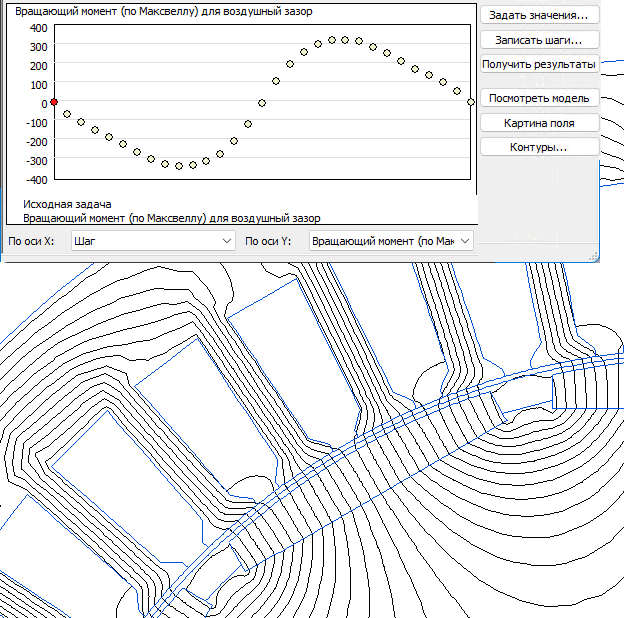This screenshot has height=618, width=624.
Task: Click the Записать шаги button
Action: tap(539, 40)
